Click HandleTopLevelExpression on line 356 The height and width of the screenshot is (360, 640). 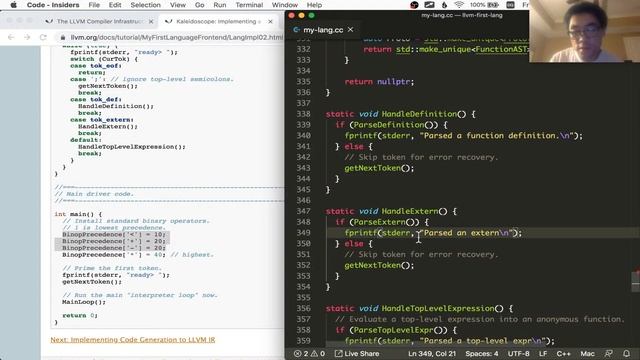(x=438, y=308)
